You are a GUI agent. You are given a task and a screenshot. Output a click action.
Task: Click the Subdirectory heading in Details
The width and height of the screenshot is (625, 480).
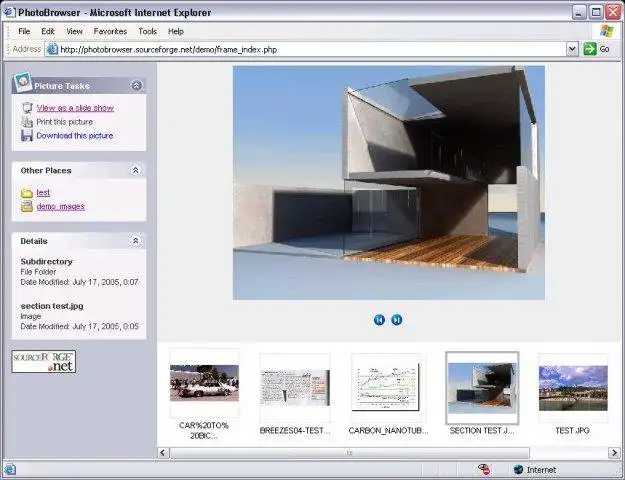(x=47, y=262)
